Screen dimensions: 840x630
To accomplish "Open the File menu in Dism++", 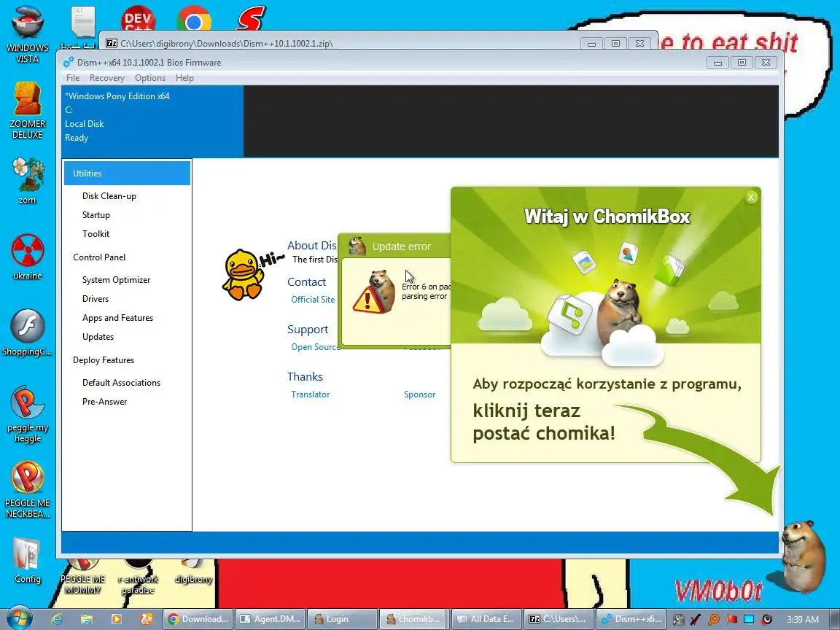I will tap(73, 78).
